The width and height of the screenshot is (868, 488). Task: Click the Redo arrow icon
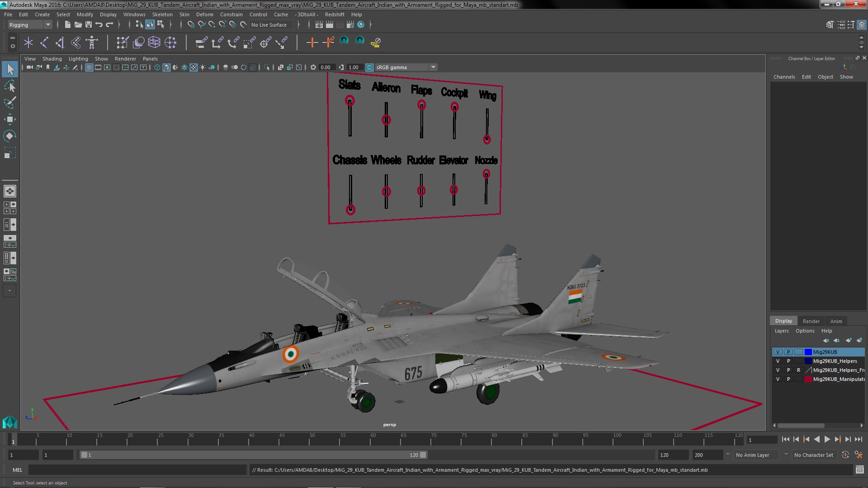click(x=109, y=24)
